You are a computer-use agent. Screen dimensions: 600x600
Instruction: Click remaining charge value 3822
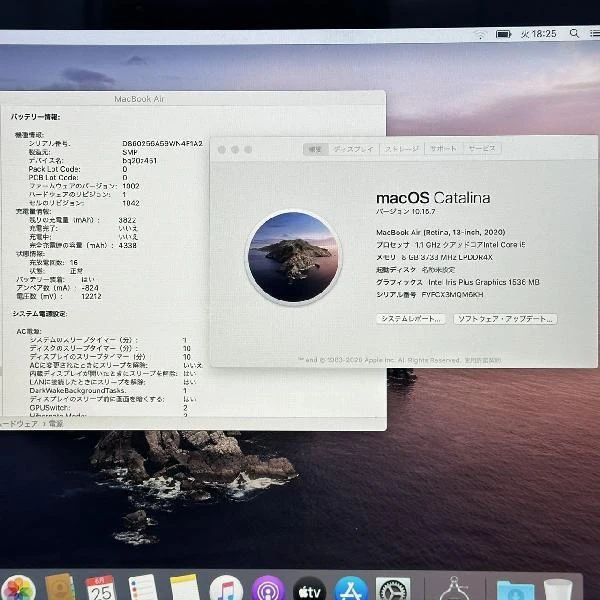[x=127, y=220]
